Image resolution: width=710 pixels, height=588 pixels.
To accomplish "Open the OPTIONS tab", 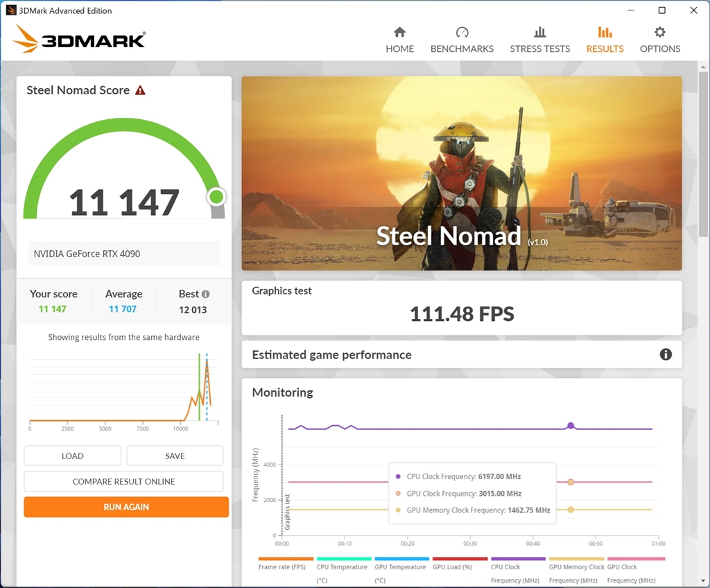I will pyautogui.click(x=660, y=40).
